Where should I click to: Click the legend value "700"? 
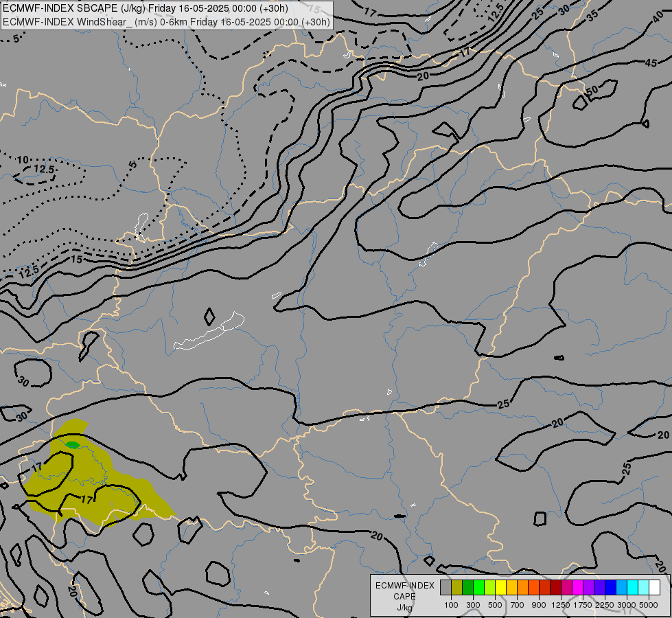(x=518, y=605)
